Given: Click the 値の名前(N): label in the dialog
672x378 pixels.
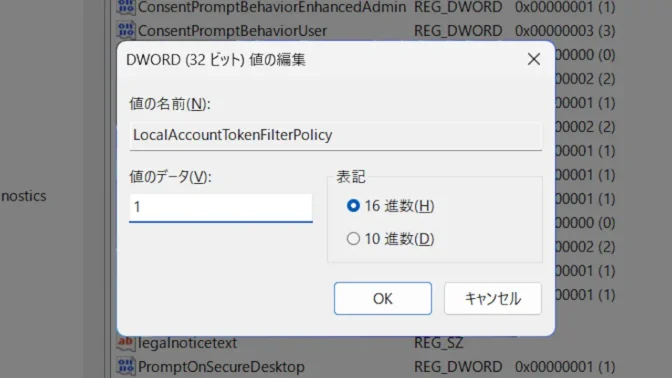Looking at the screenshot, I should click(170, 104).
